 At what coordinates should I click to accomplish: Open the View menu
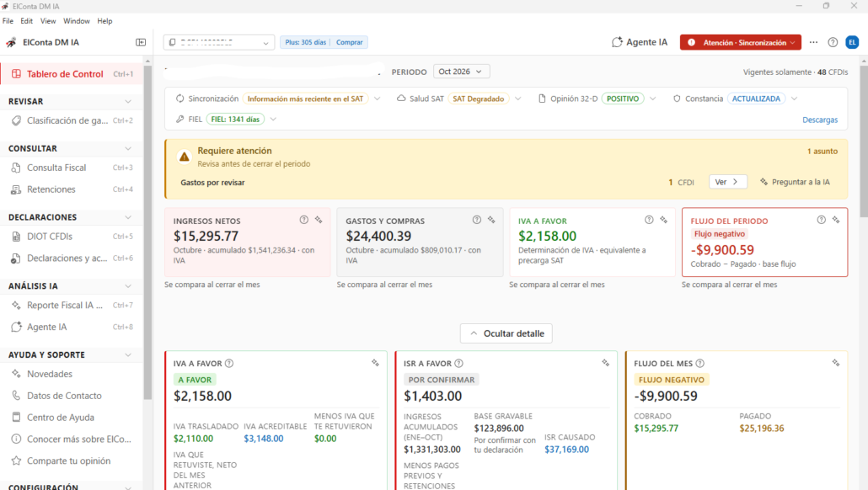point(48,21)
